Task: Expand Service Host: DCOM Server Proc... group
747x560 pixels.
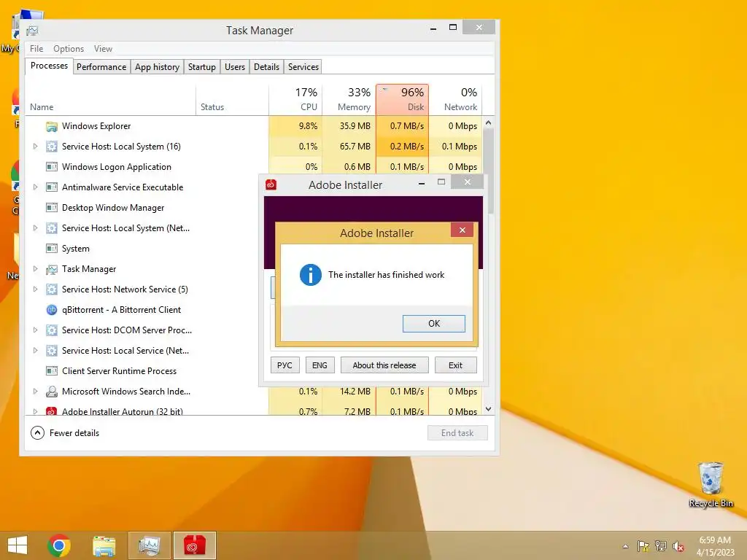Action: 35,330
